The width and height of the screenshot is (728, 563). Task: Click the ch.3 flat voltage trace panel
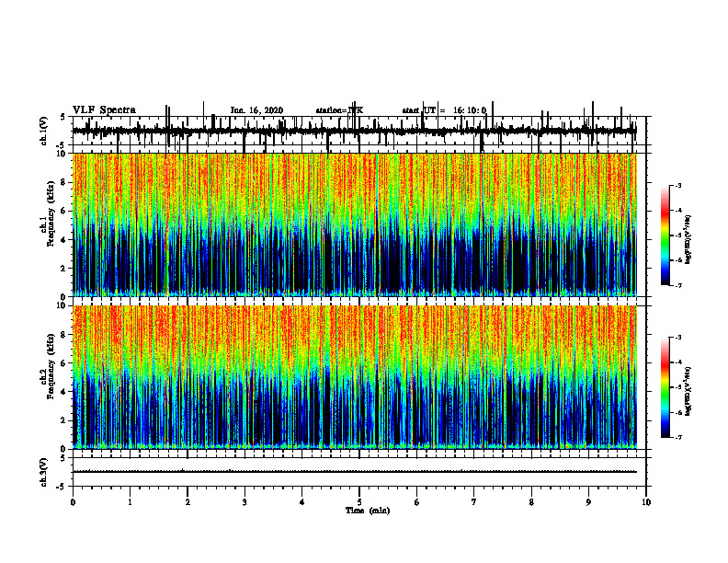tap(359, 472)
